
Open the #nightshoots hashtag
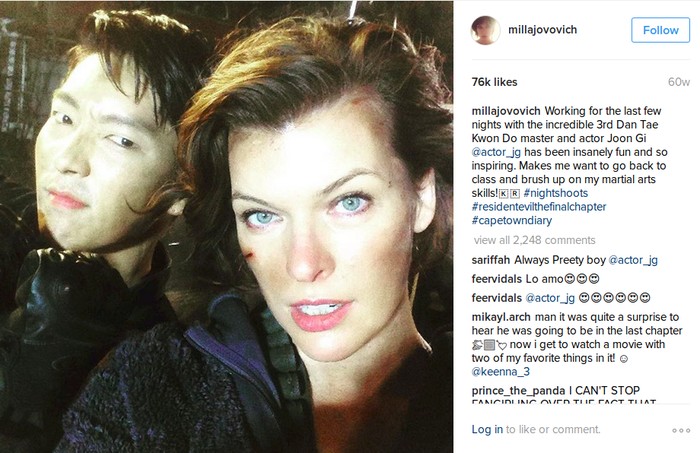pyautogui.click(x=555, y=193)
